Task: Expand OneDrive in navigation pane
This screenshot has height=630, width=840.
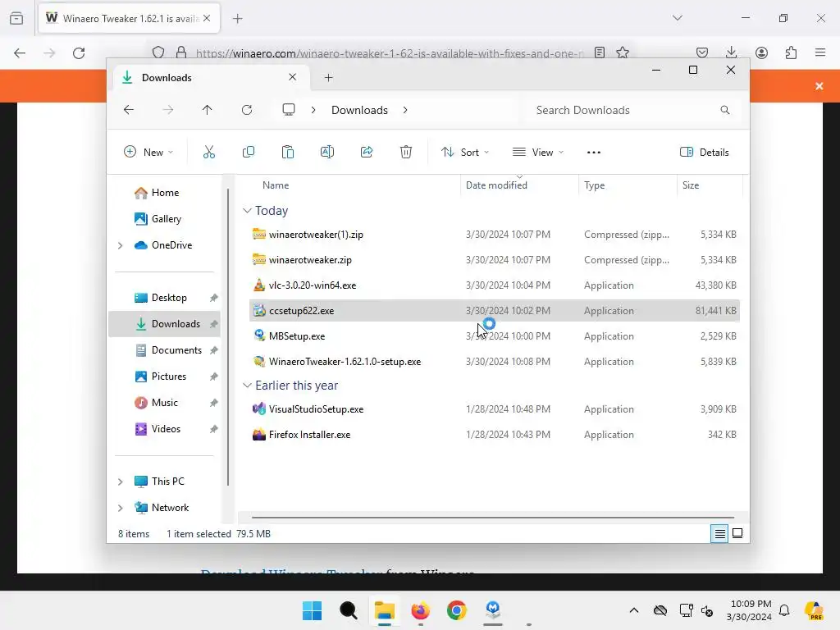Action: (121, 245)
